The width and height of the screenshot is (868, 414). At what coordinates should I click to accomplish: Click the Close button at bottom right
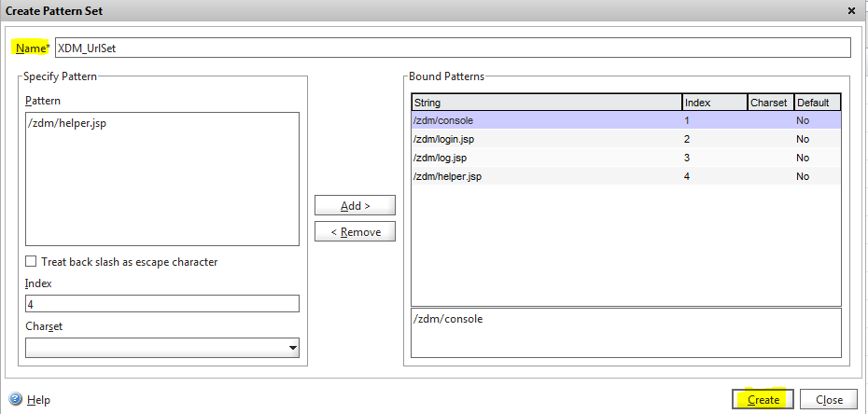coord(829,400)
